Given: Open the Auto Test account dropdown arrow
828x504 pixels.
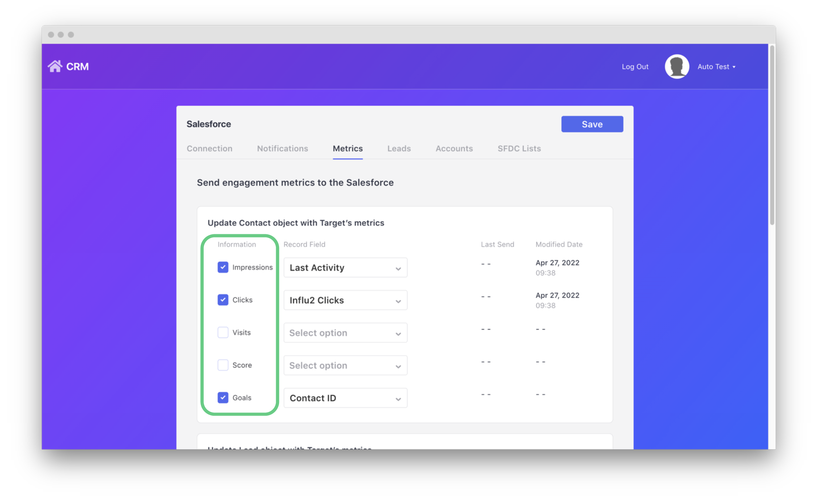Looking at the screenshot, I should point(734,67).
